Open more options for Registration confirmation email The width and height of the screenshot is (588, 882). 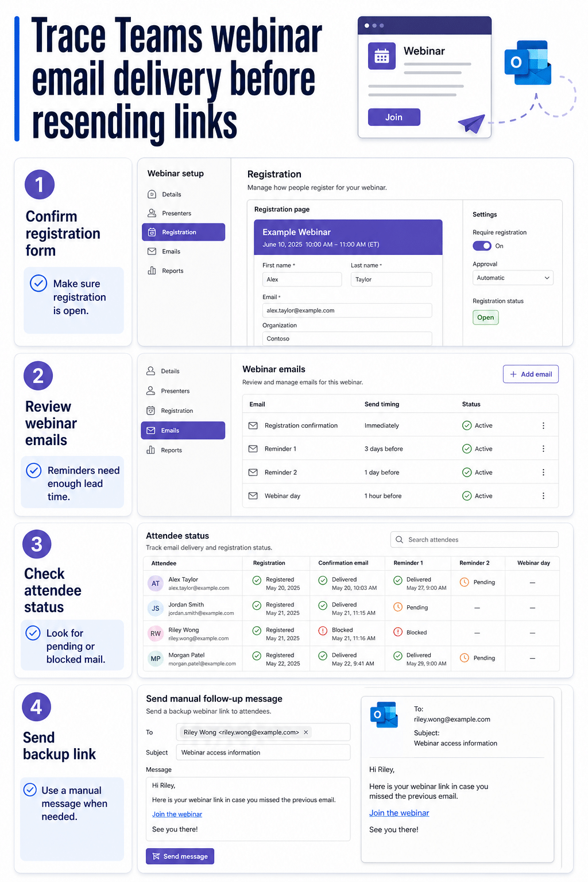543,425
